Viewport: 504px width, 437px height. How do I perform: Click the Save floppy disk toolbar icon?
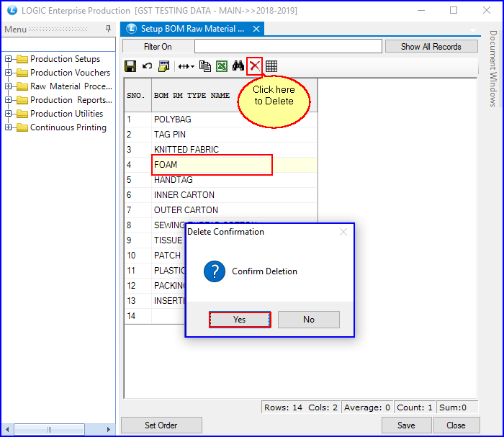(130, 66)
